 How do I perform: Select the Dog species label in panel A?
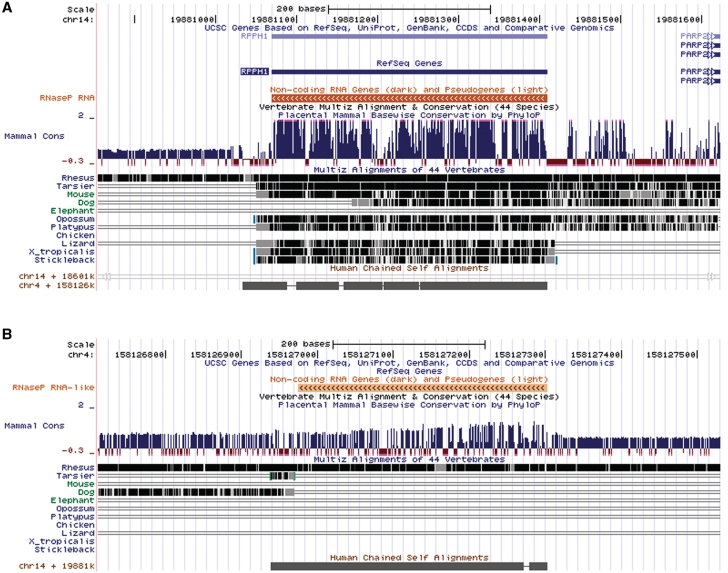pos(86,202)
